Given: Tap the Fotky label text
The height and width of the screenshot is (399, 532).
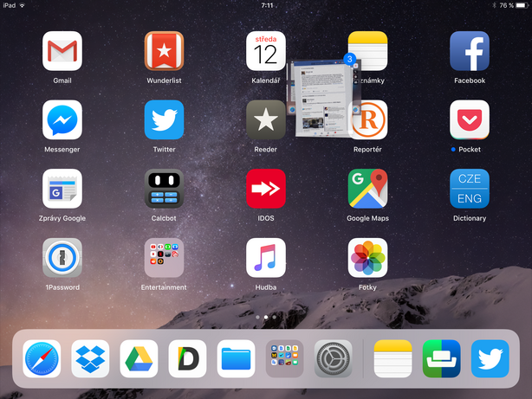Looking at the screenshot, I should [x=367, y=287].
